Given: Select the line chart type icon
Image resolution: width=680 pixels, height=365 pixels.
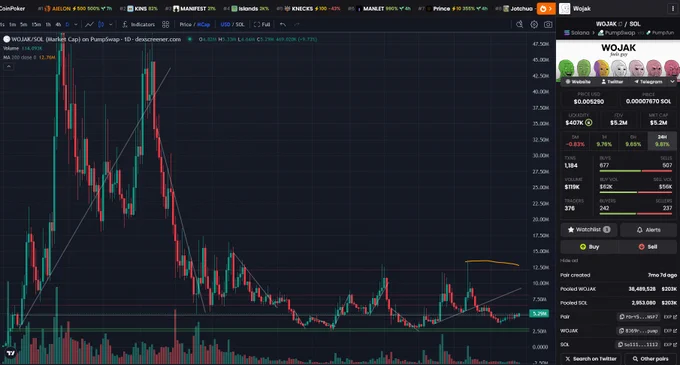Looking at the screenshot, I should pos(89,24).
